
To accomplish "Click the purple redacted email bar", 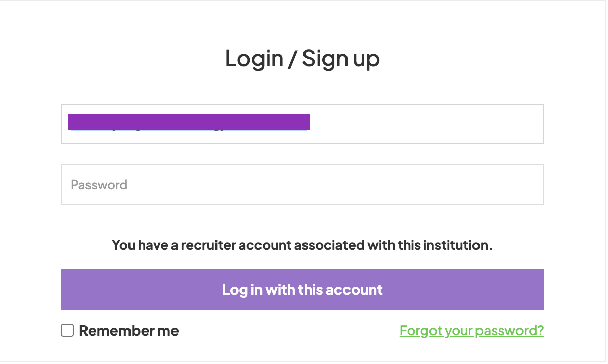I will point(189,122).
